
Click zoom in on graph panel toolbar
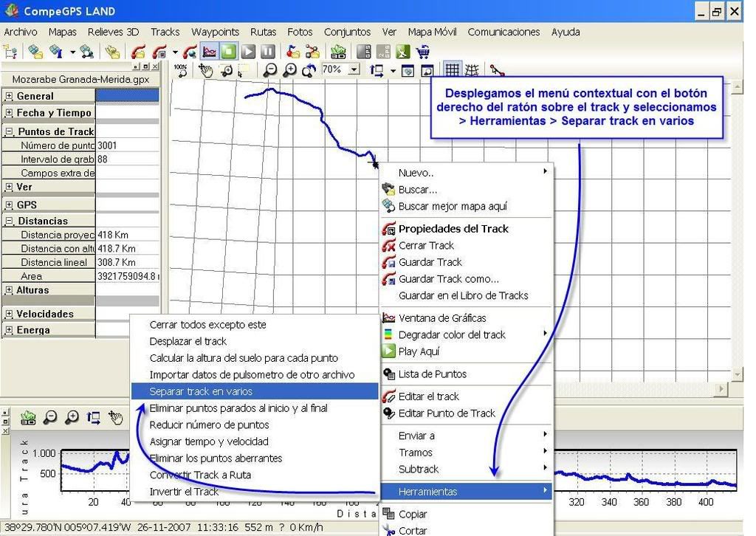[72, 417]
